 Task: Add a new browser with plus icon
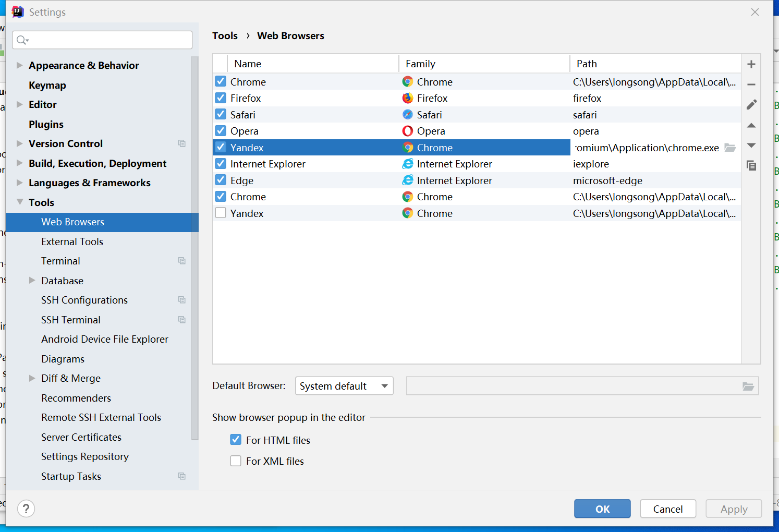click(x=751, y=64)
